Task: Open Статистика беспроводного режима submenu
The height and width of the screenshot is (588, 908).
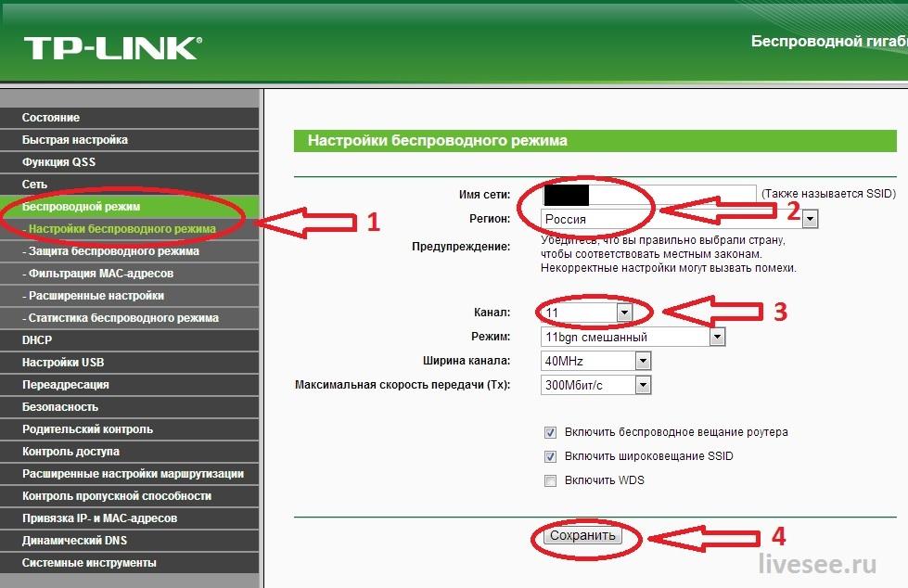Action: click(129, 318)
